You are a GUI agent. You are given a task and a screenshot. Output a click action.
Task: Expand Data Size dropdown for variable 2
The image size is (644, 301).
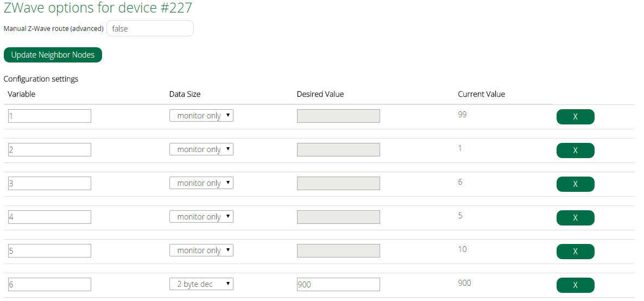201,149
